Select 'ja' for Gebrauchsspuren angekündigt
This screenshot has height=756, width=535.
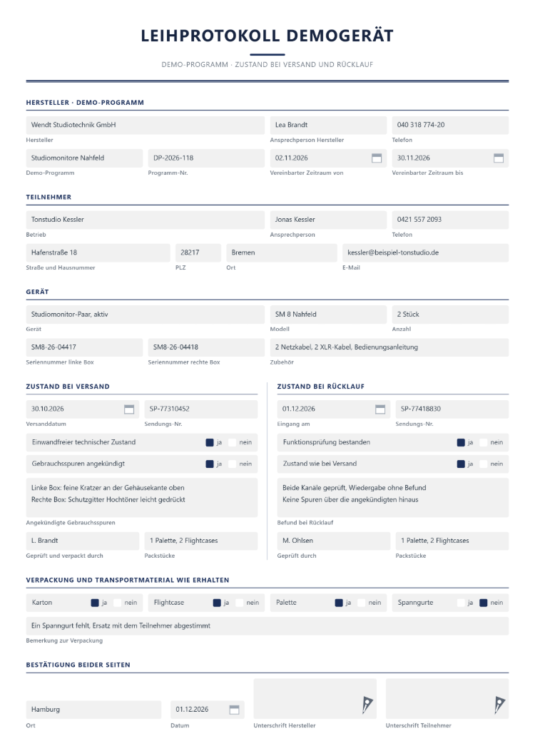pyautogui.click(x=210, y=464)
